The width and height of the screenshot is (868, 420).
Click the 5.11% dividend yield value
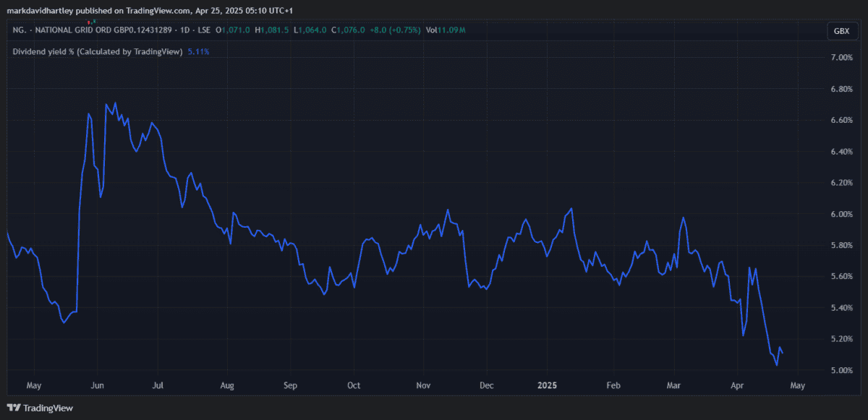click(198, 51)
